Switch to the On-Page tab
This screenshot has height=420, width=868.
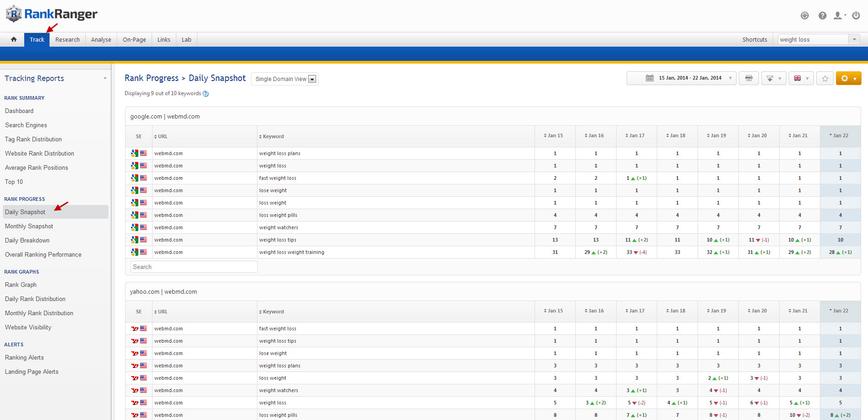coord(134,39)
